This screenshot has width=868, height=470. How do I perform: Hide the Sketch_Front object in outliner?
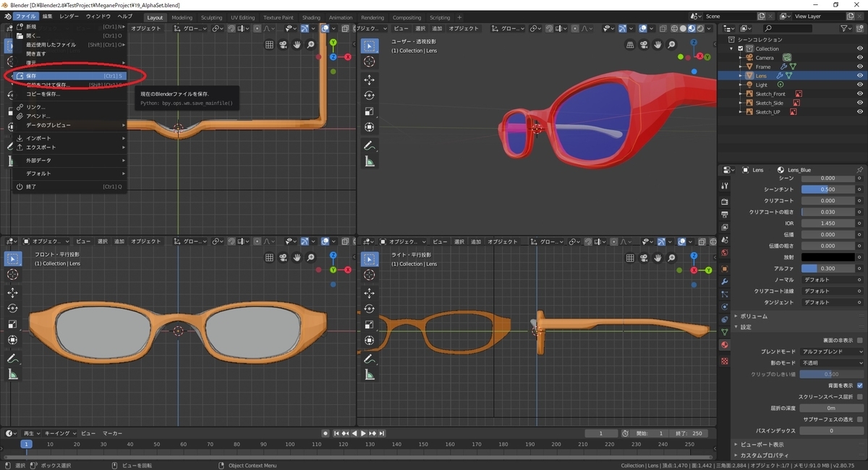coord(860,94)
